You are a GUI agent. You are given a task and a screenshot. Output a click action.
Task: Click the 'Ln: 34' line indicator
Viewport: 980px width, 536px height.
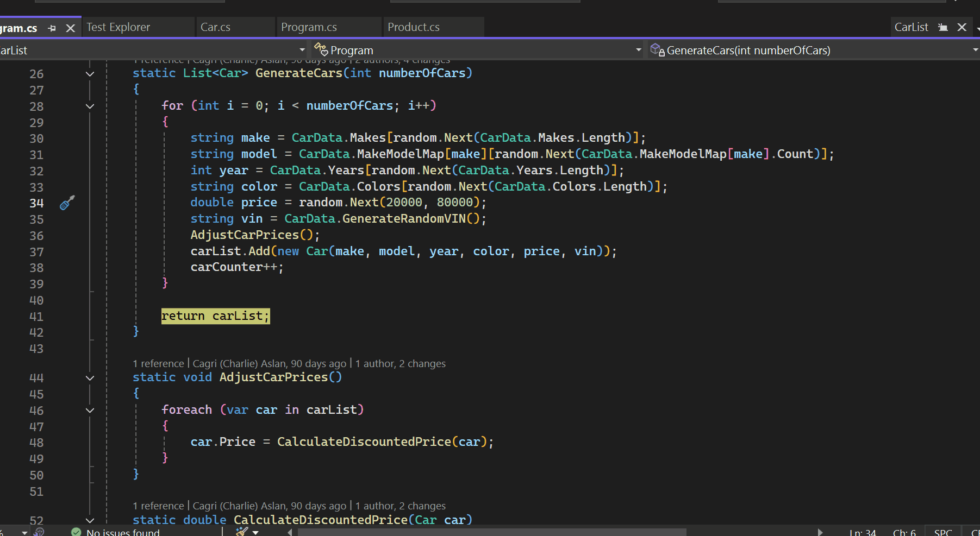tap(863, 533)
